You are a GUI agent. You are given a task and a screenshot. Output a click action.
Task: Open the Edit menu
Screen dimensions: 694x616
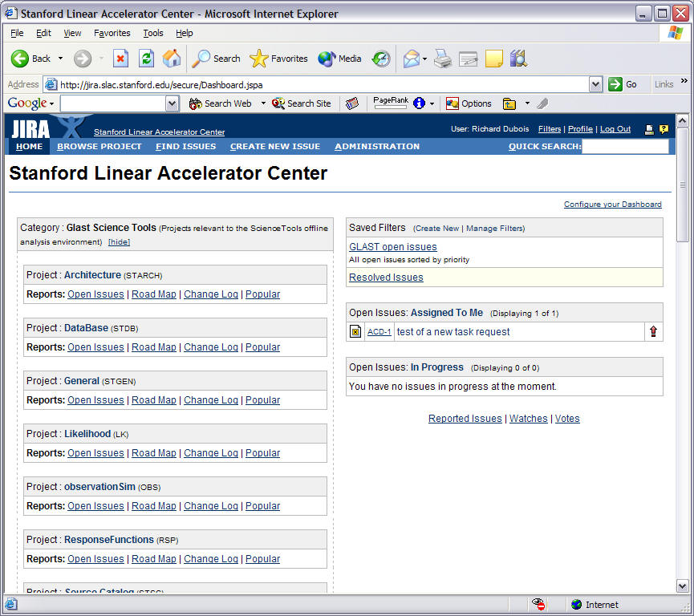point(43,33)
